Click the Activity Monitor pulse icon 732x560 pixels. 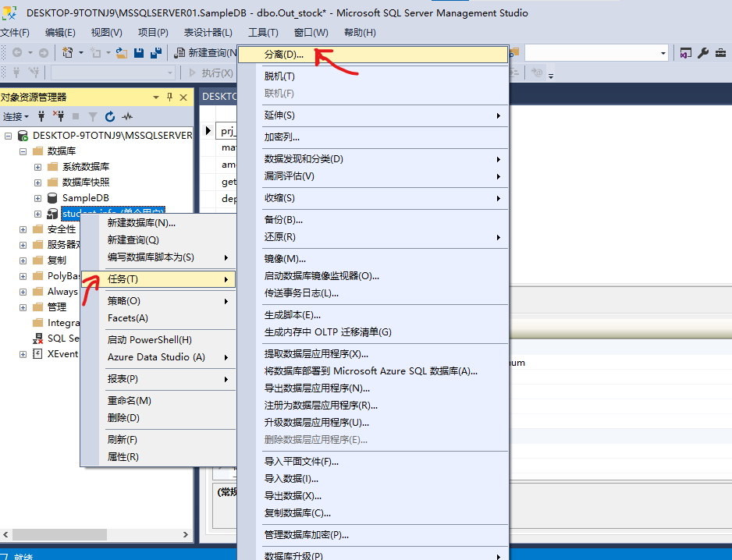(127, 116)
